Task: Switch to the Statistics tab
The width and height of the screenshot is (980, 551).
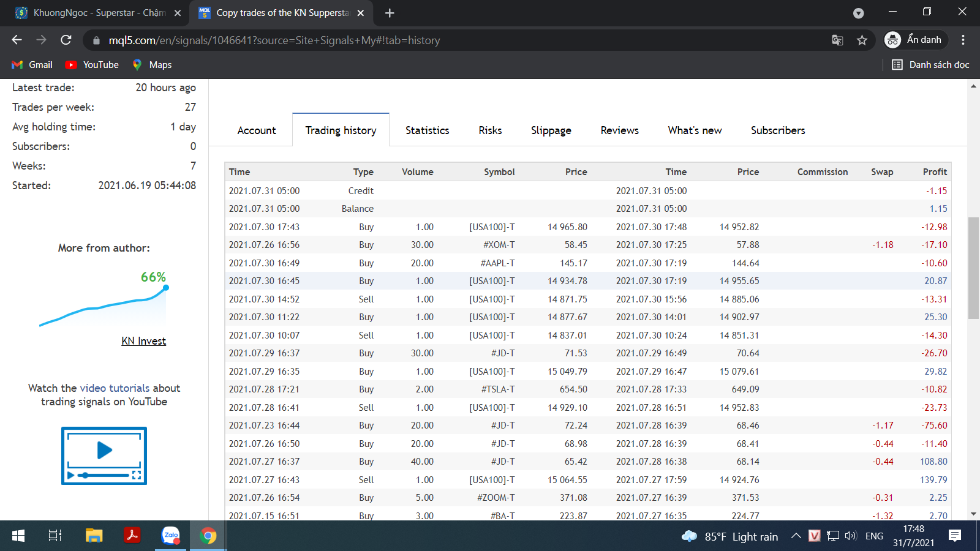Action: [x=427, y=130]
